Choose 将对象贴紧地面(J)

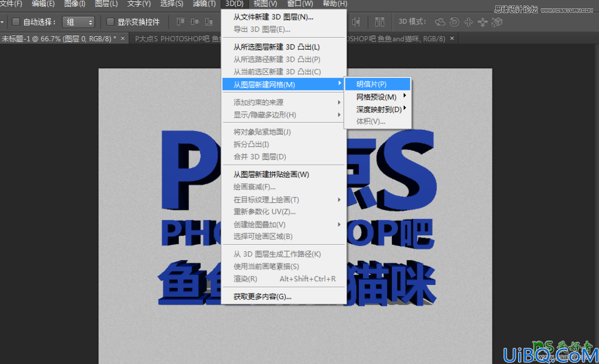pyautogui.click(x=284, y=132)
